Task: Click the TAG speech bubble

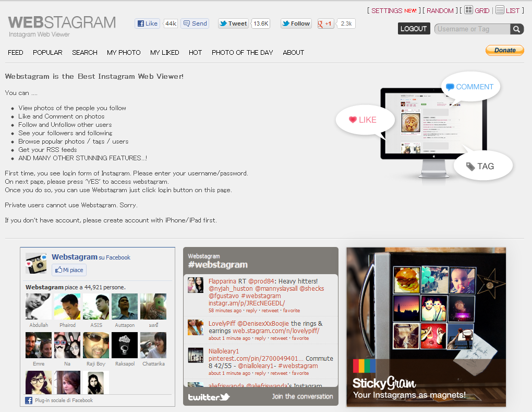Action: (x=483, y=167)
